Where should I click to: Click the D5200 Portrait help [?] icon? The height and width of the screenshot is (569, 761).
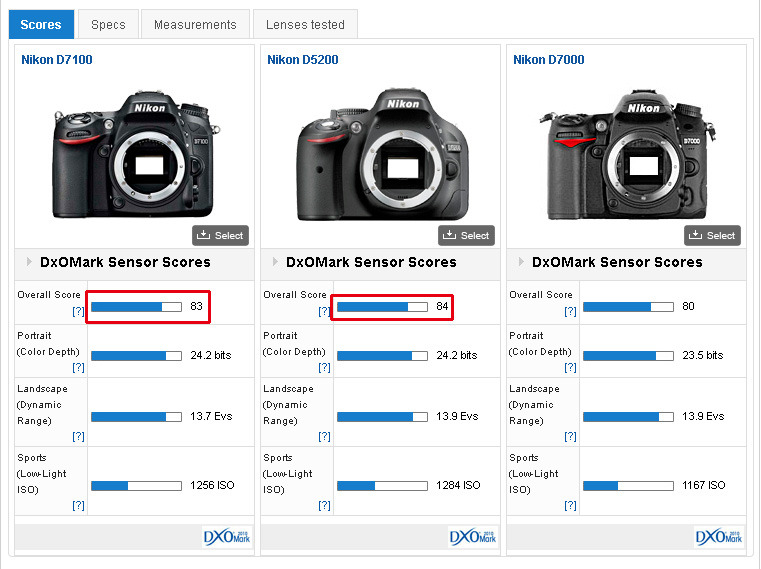324,368
